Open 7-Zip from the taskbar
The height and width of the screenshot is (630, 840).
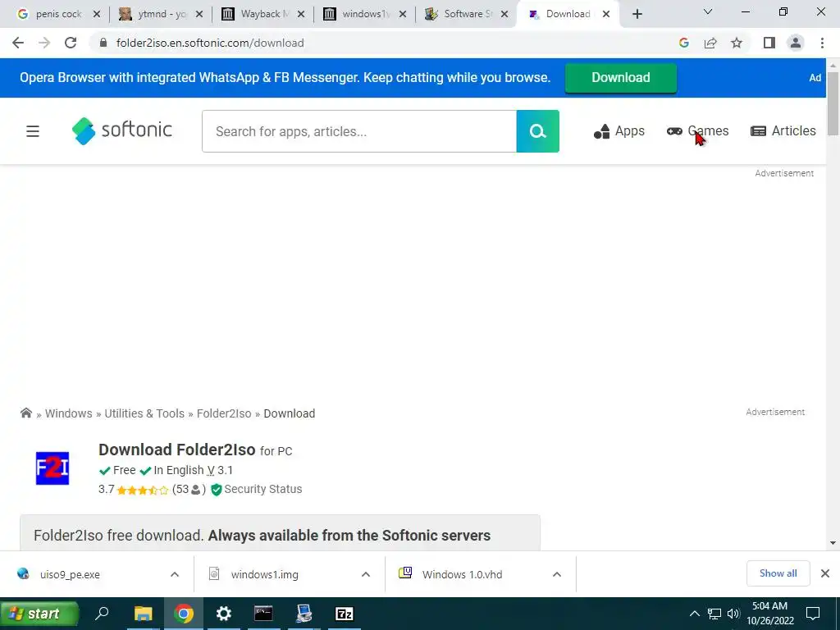pos(344,614)
